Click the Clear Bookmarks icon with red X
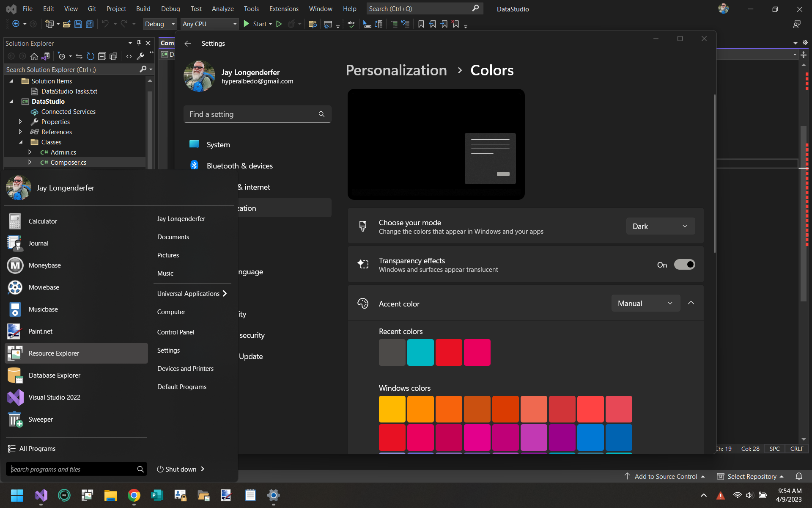This screenshot has height=508, width=812. [x=455, y=24]
